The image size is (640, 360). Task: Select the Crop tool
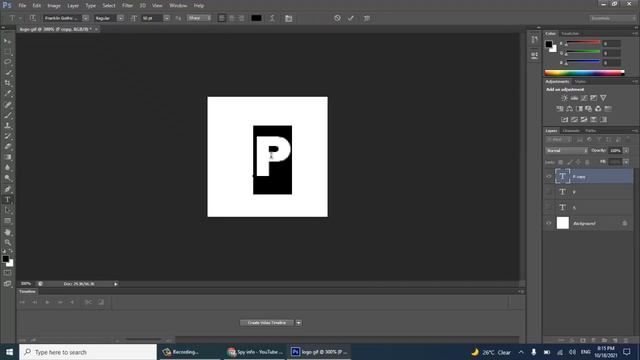point(7,83)
